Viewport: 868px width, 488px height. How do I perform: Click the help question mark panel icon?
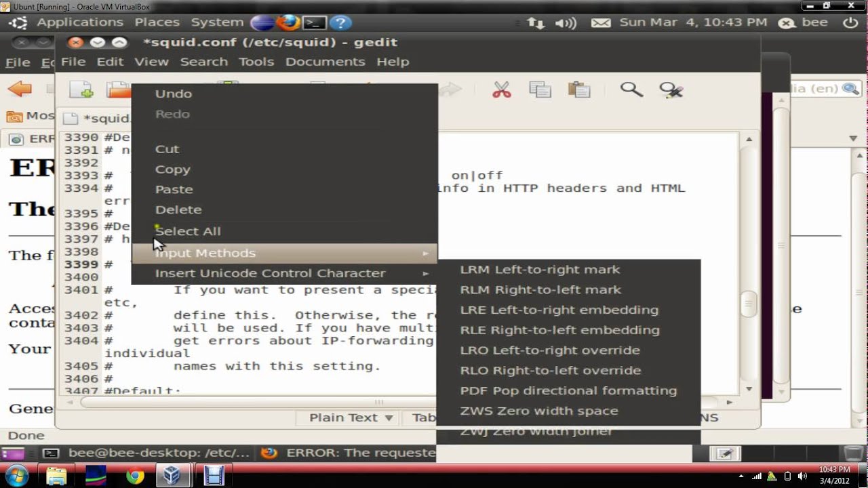point(340,22)
